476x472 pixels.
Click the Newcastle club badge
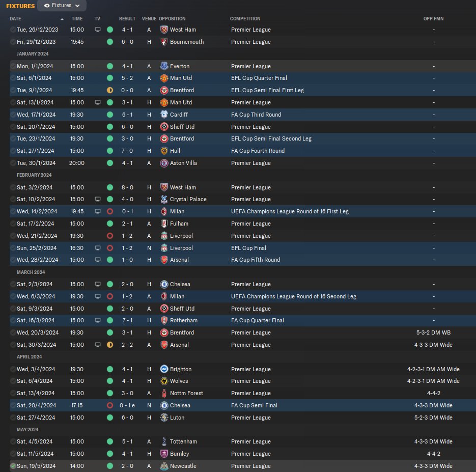point(164,466)
